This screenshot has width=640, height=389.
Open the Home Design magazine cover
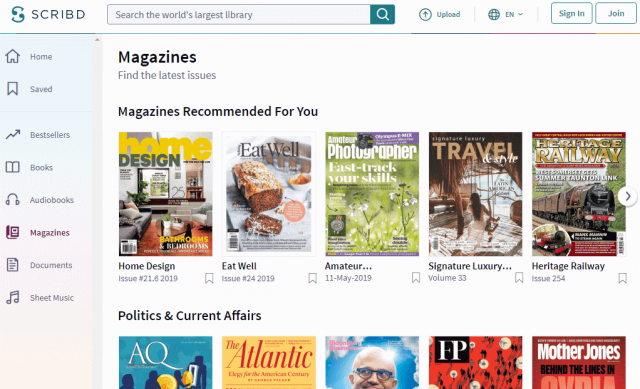165,194
